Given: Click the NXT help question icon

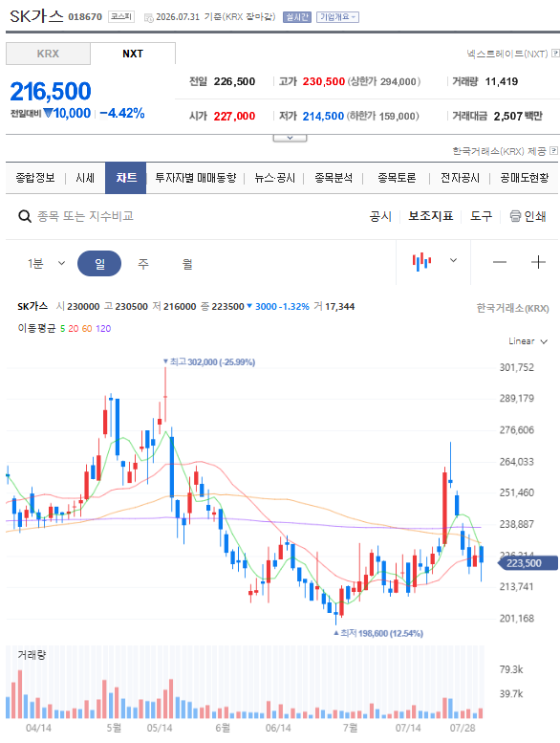Looking at the screenshot, I should point(556,54).
